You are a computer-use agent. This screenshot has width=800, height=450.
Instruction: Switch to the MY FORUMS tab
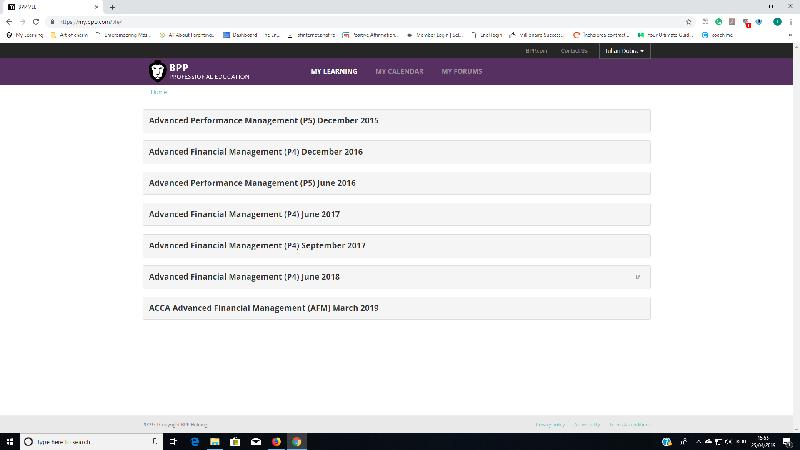click(x=462, y=71)
